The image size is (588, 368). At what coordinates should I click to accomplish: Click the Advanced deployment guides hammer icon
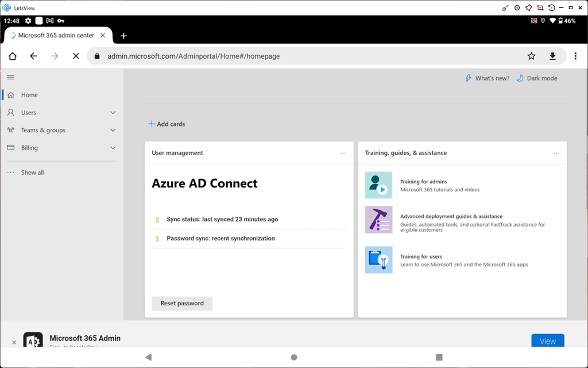coord(378,220)
